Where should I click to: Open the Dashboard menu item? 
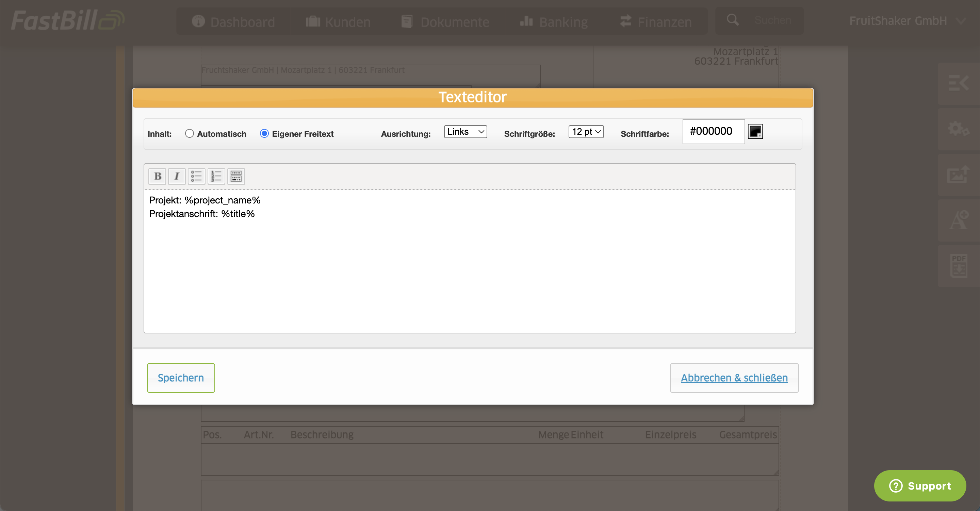point(233,21)
